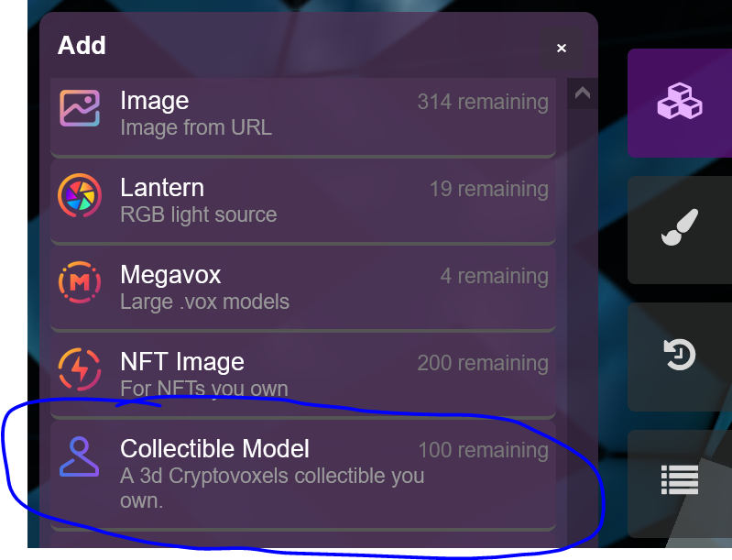Open the history clock sidebar icon
Image resolution: width=732 pixels, height=560 pixels.
click(x=680, y=357)
